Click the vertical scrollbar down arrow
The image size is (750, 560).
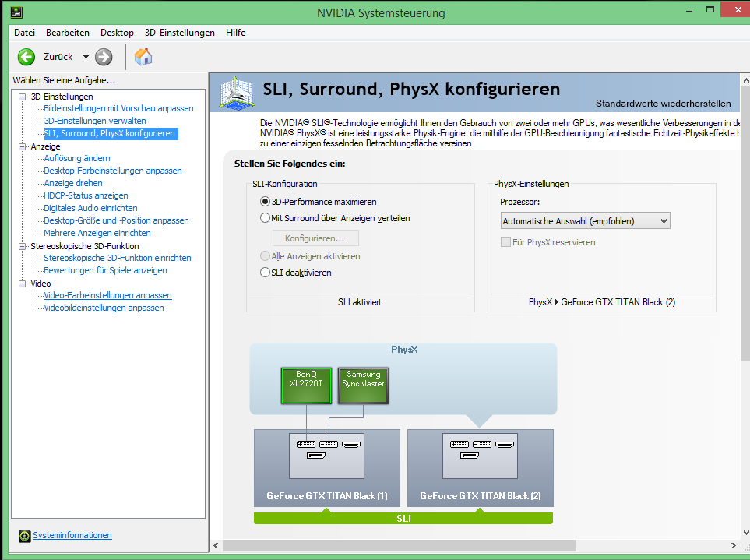tap(745, 532)
